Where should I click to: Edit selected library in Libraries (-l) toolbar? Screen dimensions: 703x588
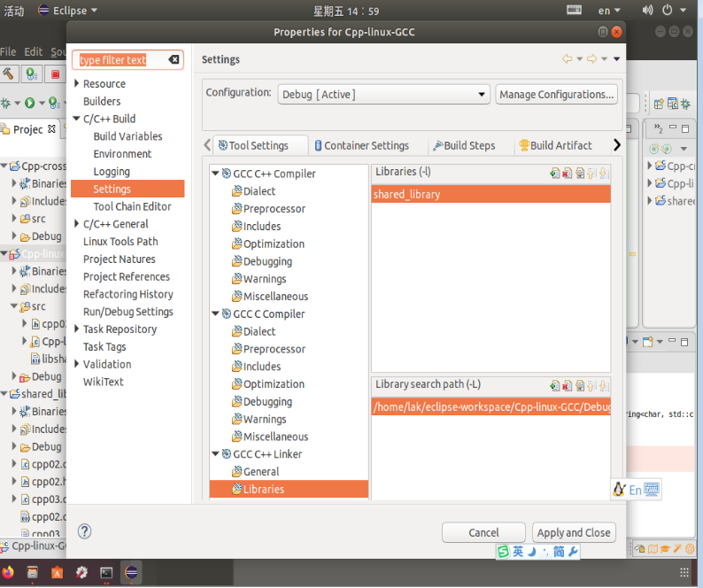tap(580, 174)
